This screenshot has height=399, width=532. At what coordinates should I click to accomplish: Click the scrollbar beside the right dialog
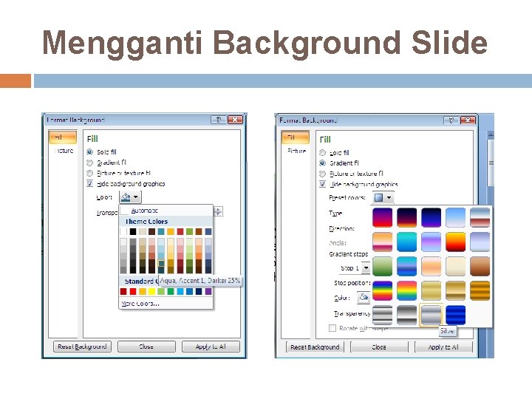(x=491, y=163)
